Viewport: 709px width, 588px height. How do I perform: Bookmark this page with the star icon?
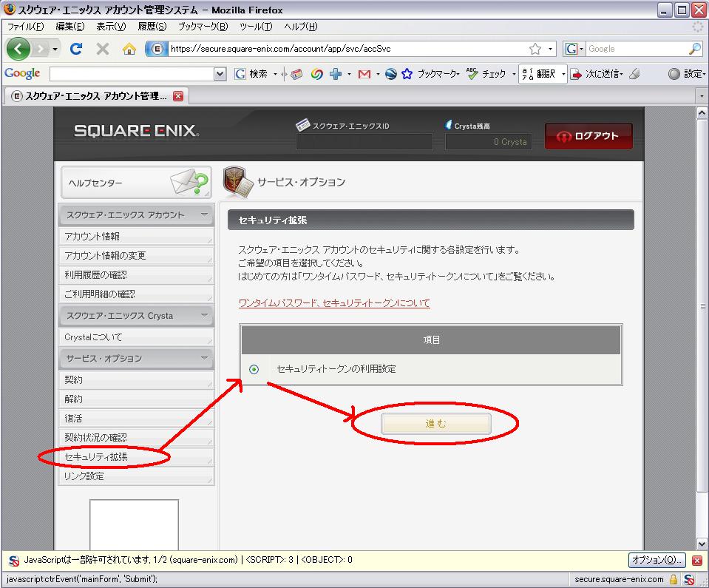(535, 48)
